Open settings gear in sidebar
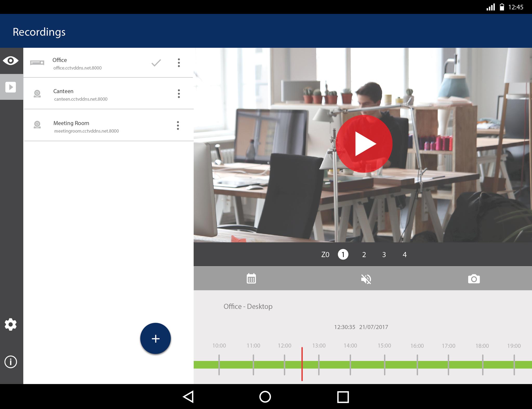This screenshot has width=532, height=409. [11, 324]
